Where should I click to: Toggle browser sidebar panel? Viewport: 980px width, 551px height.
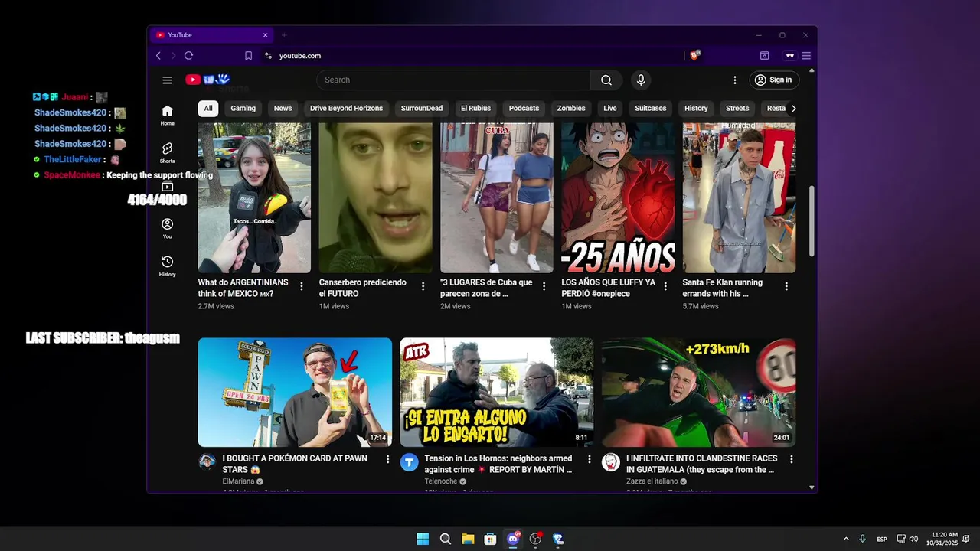(x=764, y=56)
